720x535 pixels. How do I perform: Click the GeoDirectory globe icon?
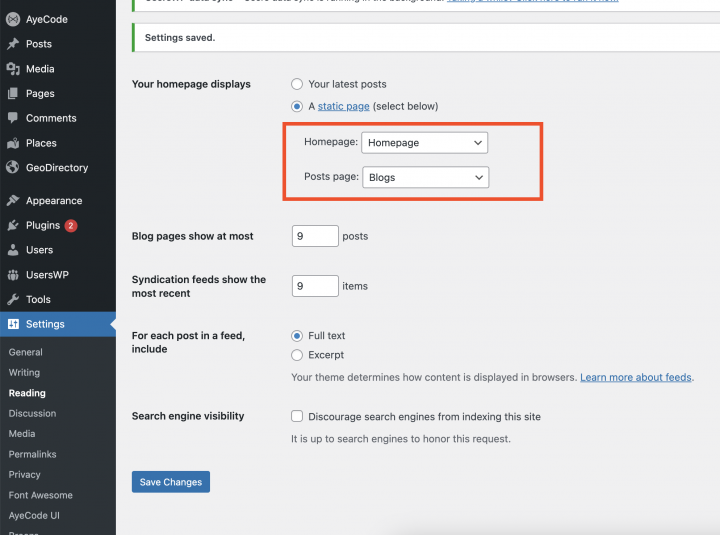tap(13, 168)
